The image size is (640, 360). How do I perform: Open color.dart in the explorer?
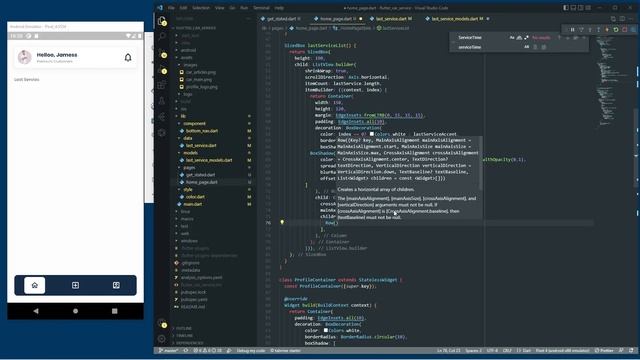(x=195, y=197)
